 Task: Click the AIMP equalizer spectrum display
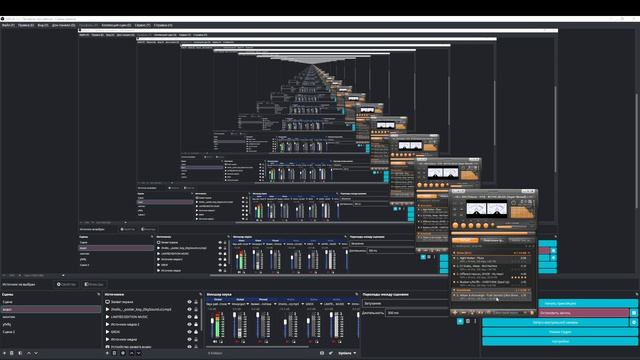click(522, 211)
